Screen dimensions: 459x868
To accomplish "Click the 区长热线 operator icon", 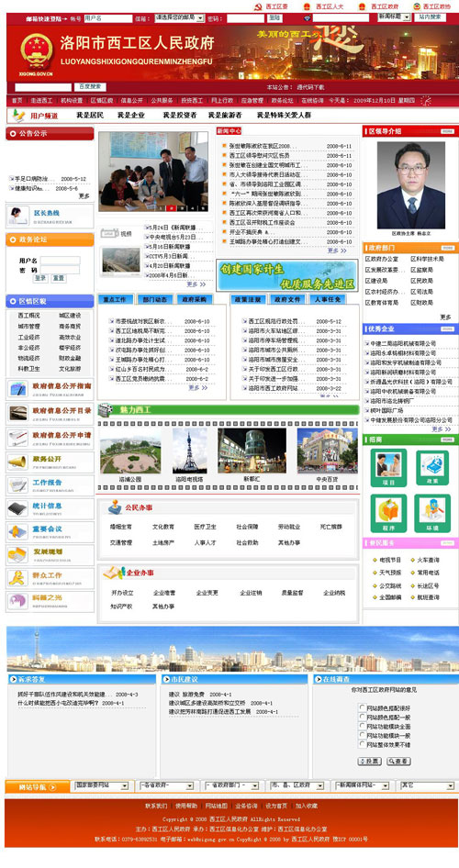I will pos(18,216).
